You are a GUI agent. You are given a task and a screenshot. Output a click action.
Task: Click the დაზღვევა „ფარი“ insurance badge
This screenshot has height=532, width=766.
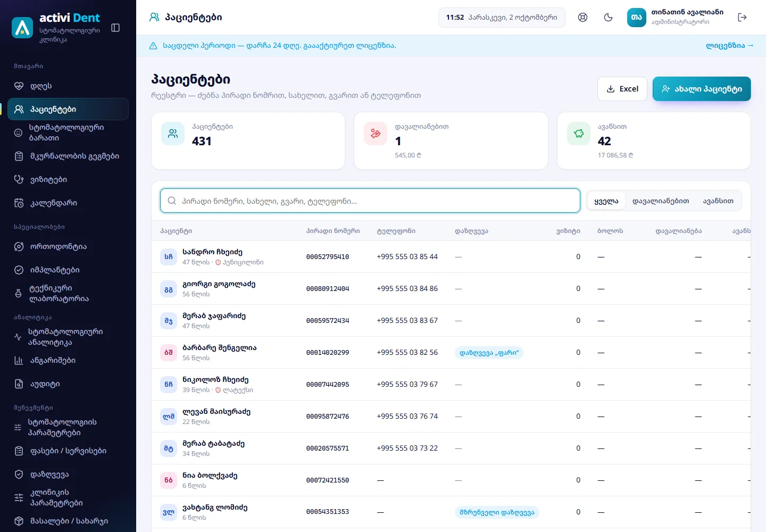pos(489,353)
